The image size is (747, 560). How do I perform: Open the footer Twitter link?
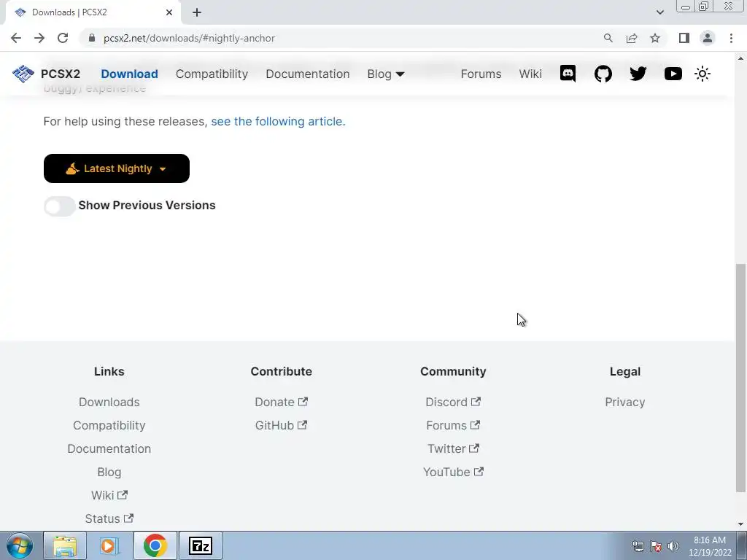pos(453,448)
